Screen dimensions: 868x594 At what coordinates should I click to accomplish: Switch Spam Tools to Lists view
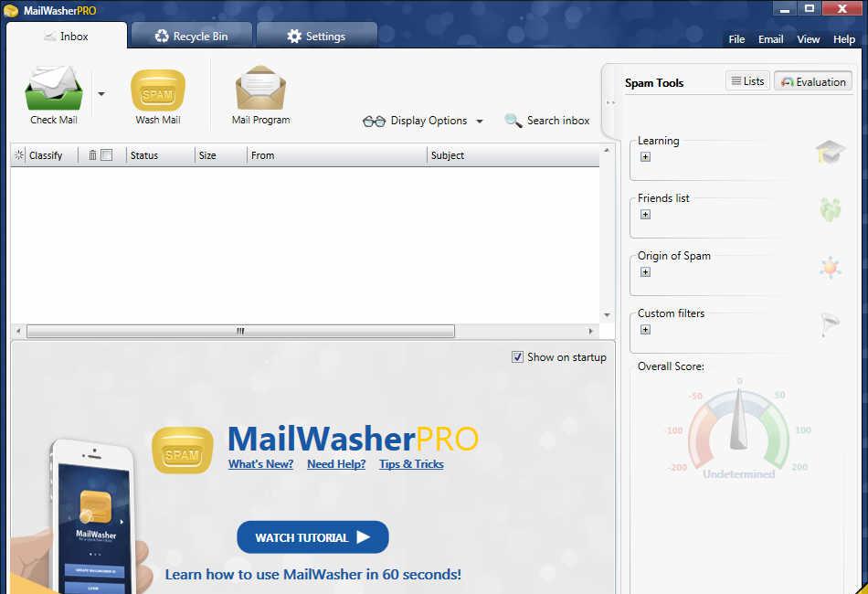747,80
